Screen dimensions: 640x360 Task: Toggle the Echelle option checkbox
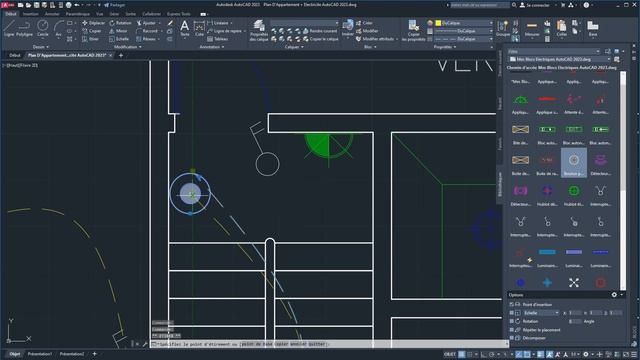click(x=511, y=313)
